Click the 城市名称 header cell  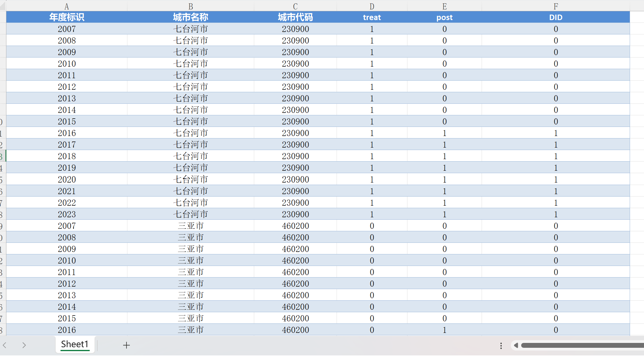pos(191,17)
